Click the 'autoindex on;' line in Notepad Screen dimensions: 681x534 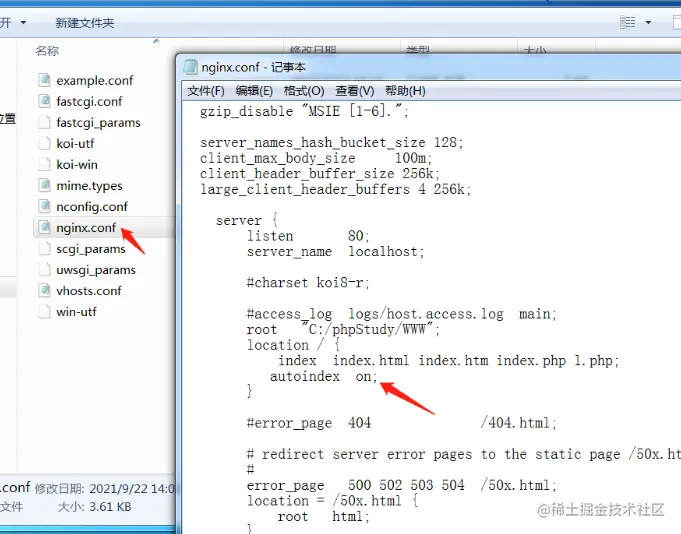coord(324,376)
